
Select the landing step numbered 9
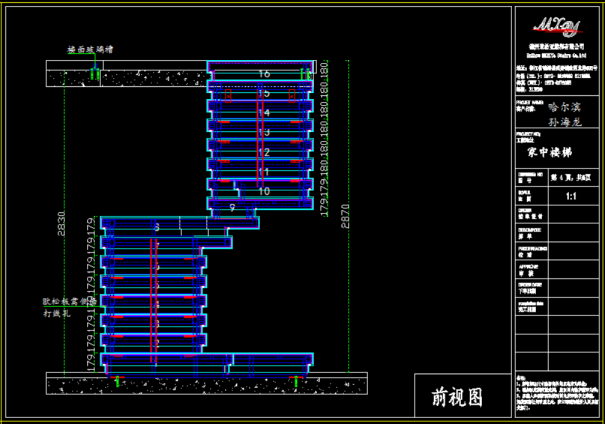[232, 208]
